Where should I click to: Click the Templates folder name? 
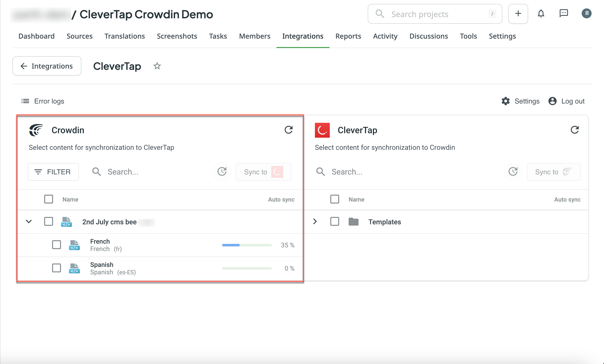385,222
